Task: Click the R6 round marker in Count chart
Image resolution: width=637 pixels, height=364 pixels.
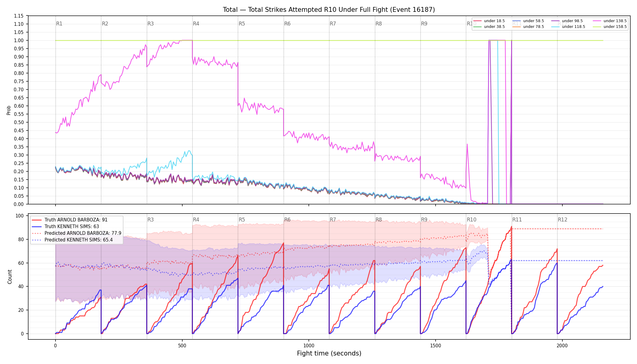Action: click(287, 220)
